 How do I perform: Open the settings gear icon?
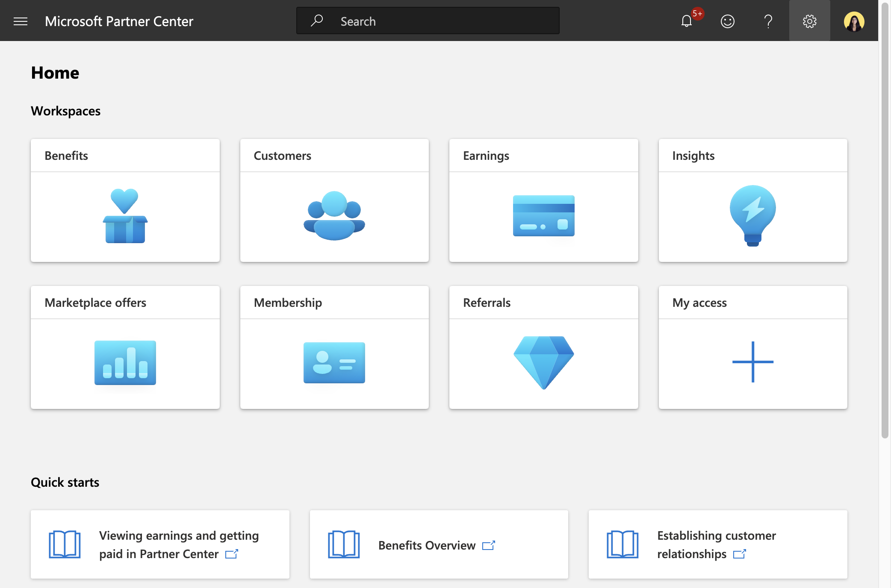[x=809, y=21]
